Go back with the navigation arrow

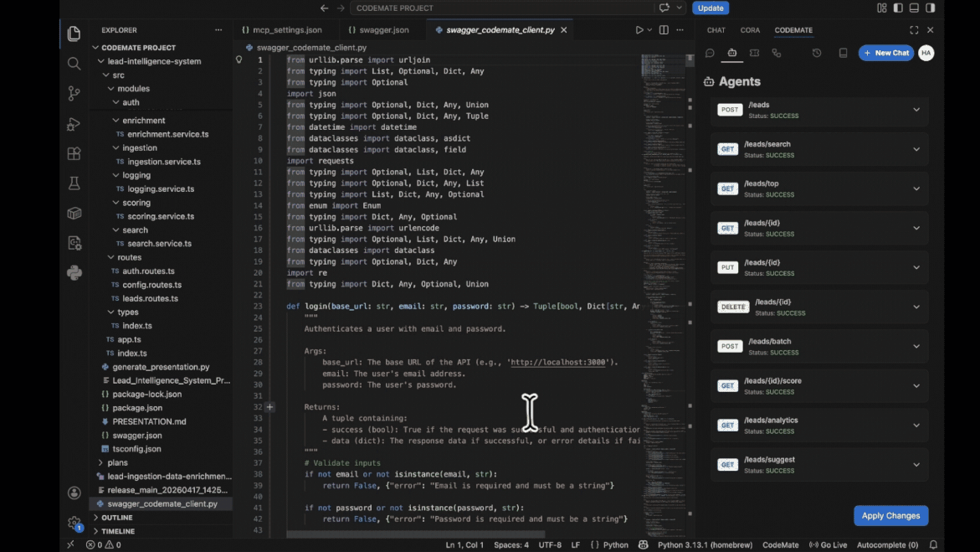[324, 8]
